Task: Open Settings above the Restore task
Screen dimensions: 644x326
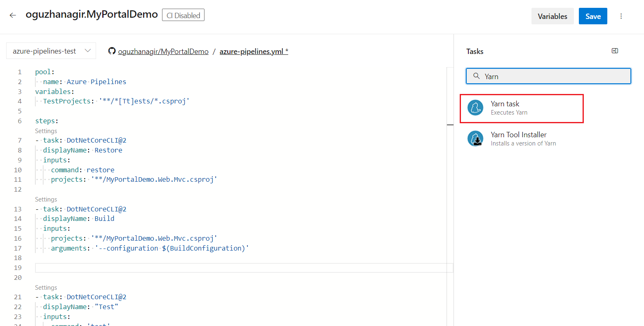Action: [46, 131]
